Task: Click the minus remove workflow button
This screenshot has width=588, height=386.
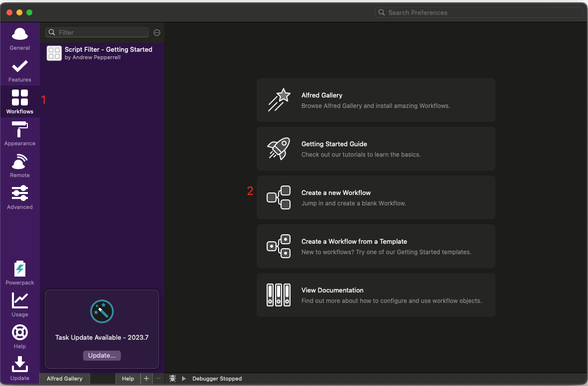Action: (x=158, y=379)
